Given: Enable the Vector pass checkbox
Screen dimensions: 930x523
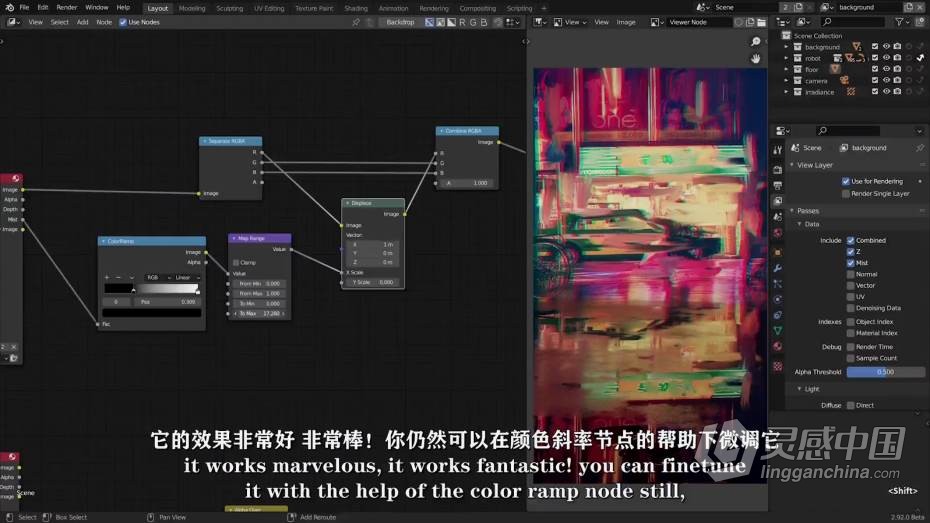Looking at the screenshot, I should click(851, 285).
